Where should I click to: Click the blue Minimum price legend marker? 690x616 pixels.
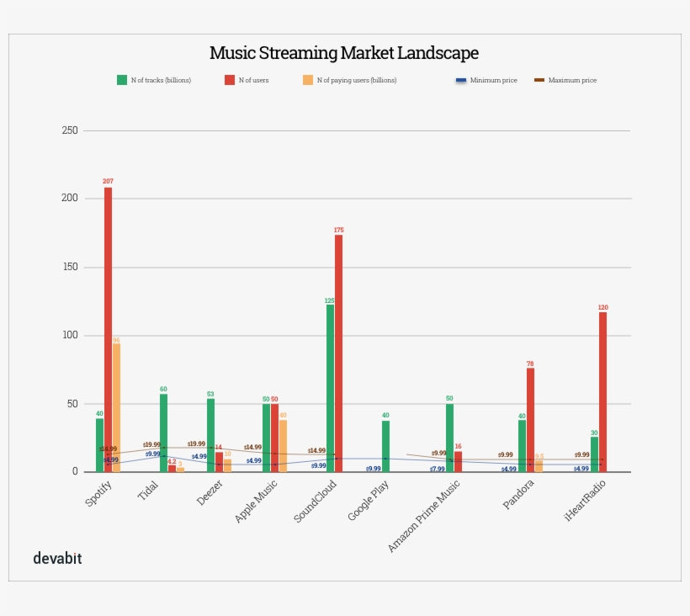(x=460, y=80)
